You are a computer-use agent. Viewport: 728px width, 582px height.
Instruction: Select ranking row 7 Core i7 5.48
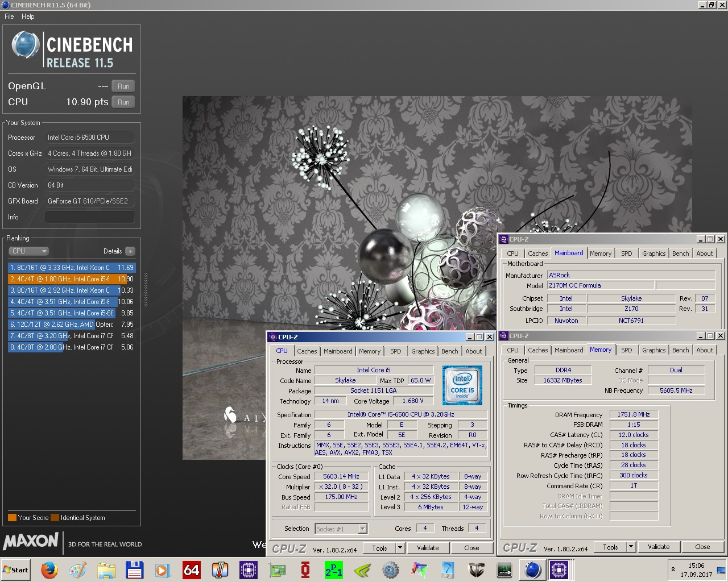(72, 335)
